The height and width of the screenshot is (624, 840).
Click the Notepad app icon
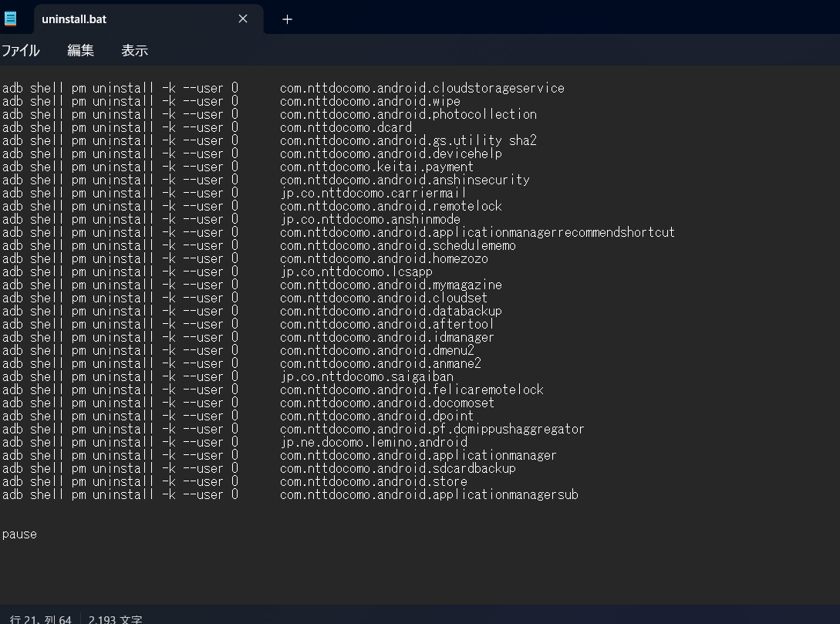pos(10,19)
